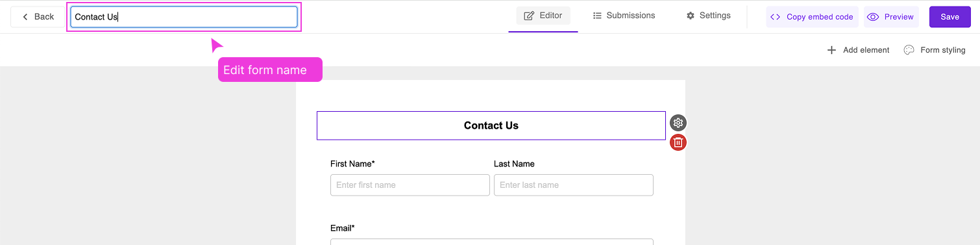Click the Last Name input field
Viewport: 980px width, 245px height.
coord(574,185)
